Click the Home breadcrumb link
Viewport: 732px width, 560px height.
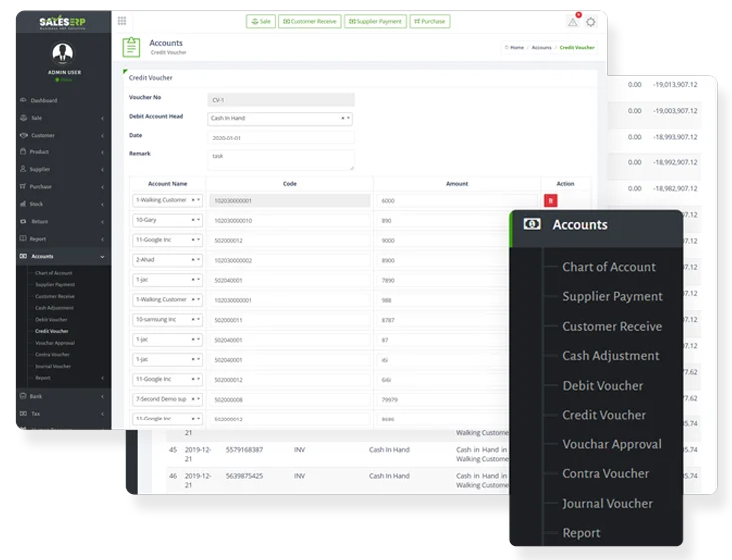click(x=515, y=47)
